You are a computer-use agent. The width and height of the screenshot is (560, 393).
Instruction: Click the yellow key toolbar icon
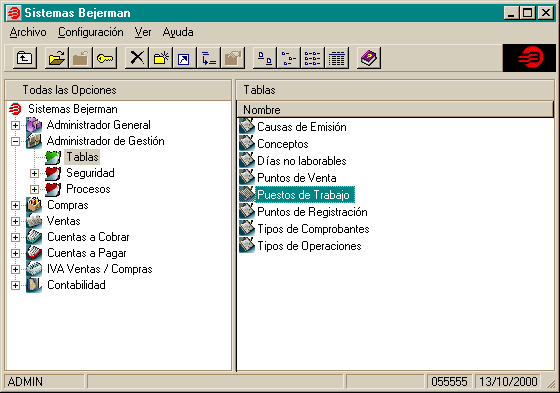(x=105, y=58)
